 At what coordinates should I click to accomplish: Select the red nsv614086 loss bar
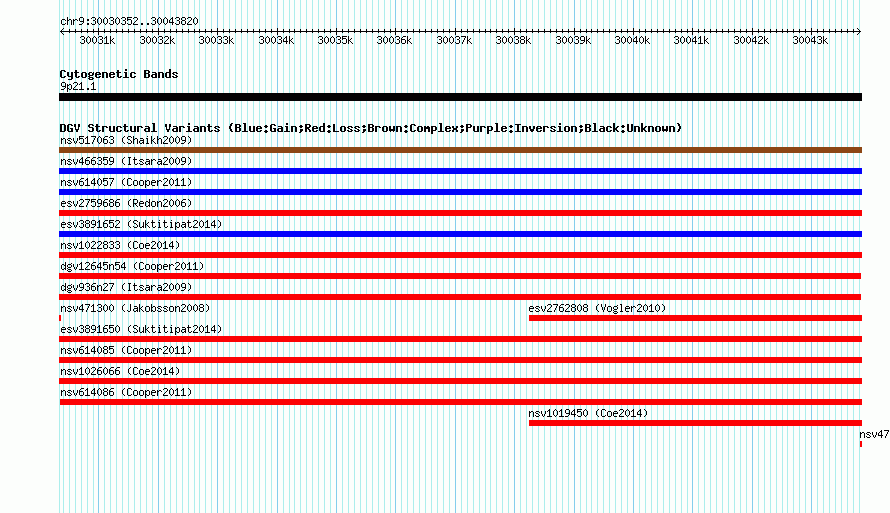click(x=460, y=402)
